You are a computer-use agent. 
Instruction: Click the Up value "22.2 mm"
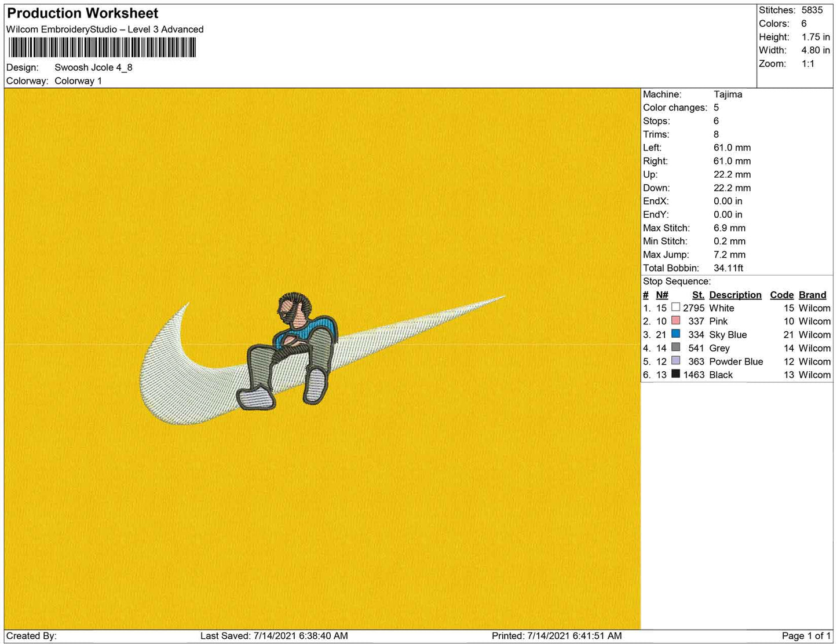click(x=732, y=174)
